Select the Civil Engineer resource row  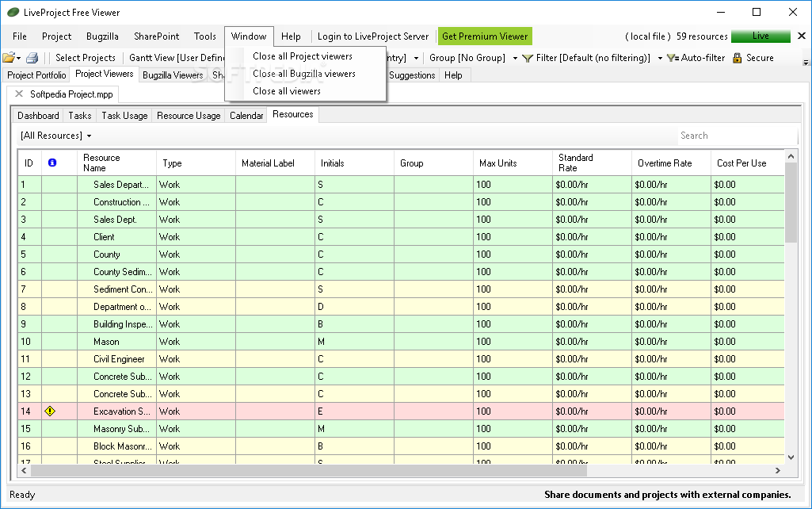401,359
